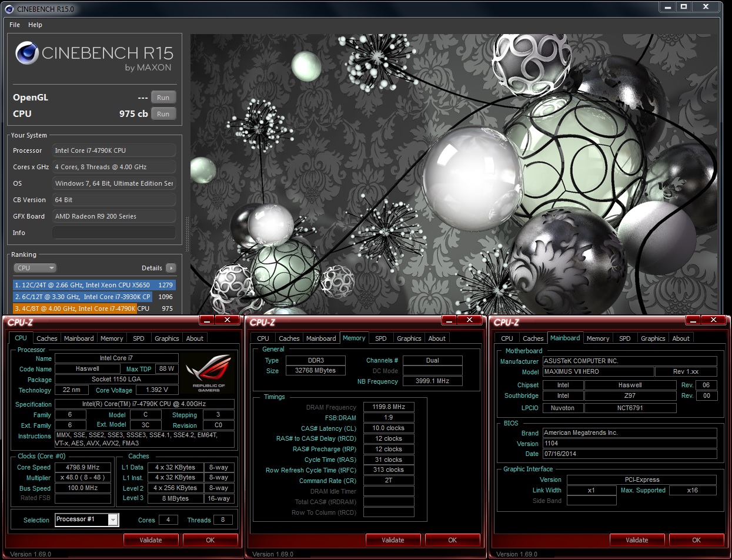Click the memory size 32768 MBytes value
The height and width of the screenshot is (560, 732).
[x=316, y=371]
